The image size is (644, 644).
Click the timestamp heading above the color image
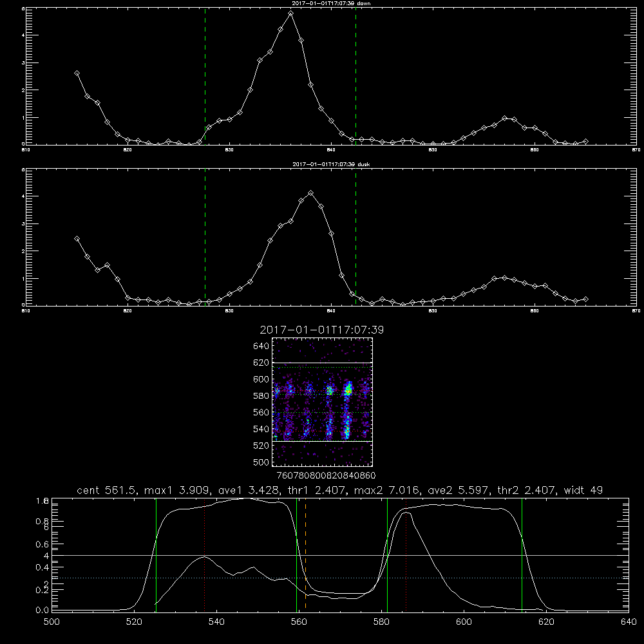[322, 330]
